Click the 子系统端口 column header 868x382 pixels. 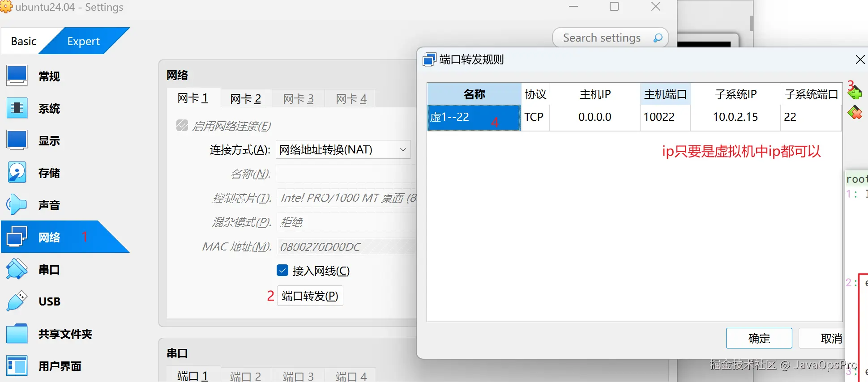pyautogui.click(x=811, y=94)
